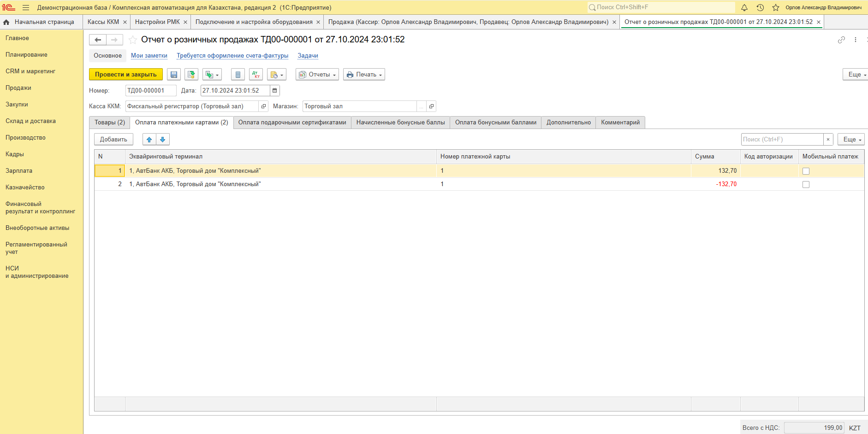Viewport: 868px width, 434px height.
Task: Open Продажи section in sidebar
Action: point(18,88)
